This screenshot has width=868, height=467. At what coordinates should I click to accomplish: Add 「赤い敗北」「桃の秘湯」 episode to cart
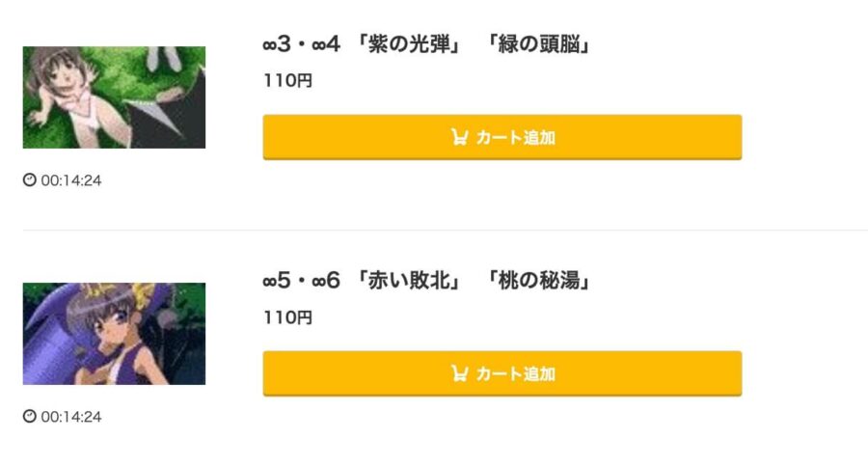pos(502,373)
